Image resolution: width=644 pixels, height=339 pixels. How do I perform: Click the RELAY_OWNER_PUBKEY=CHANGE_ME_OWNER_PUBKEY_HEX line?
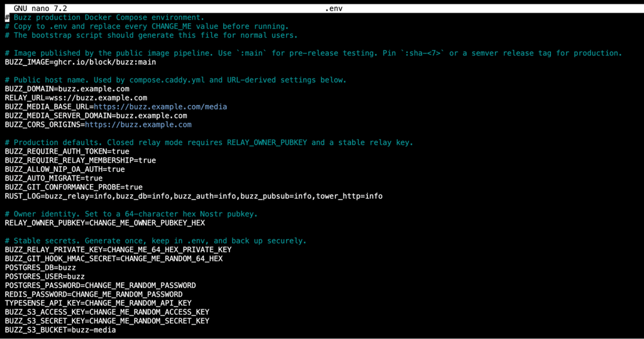pos(105,223)
